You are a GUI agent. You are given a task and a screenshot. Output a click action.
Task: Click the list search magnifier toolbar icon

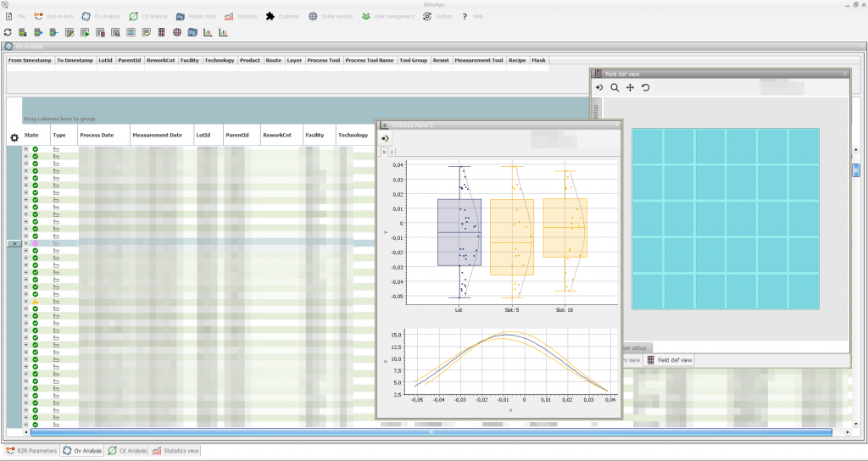(x=115, y=33)
